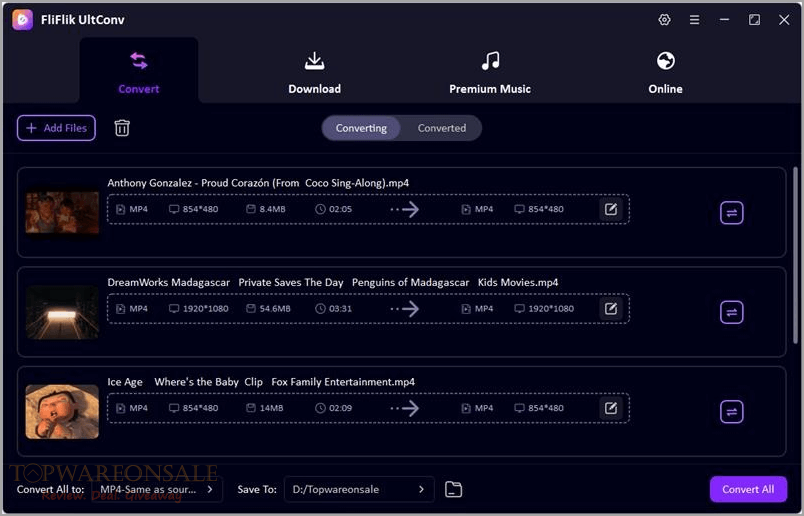Edit output settings for DreamWorks Madagascar video

pyautogui.click(x=611, y=309)
